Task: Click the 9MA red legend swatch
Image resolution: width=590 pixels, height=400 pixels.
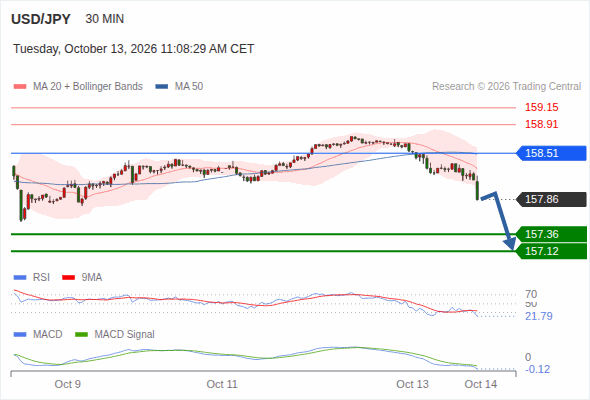Action: tap(68, 278)
